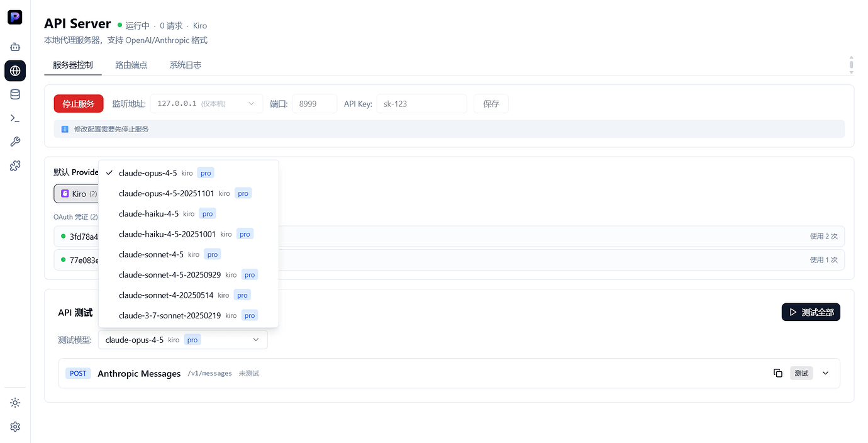Select the Kiro provider button
Screen dimensions: 868x443
[79, 194]
